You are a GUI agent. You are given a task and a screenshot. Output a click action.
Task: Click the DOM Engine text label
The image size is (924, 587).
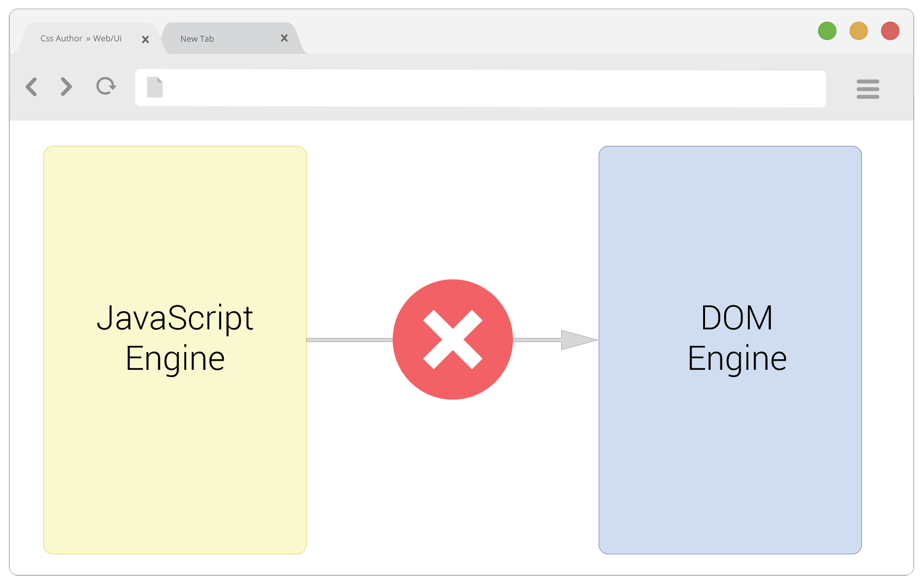(x=736, y=338)
